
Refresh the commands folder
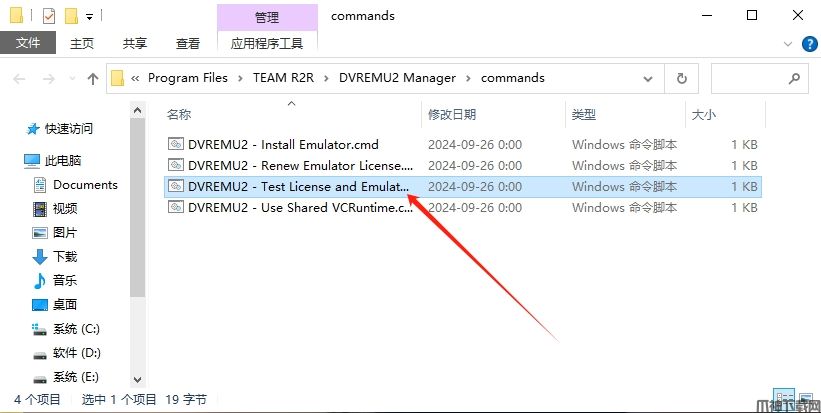click(682, 79)
